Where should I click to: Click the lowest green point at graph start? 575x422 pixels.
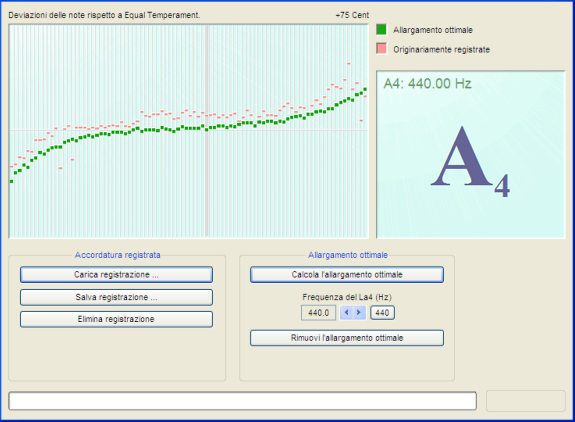pos(11,181)
